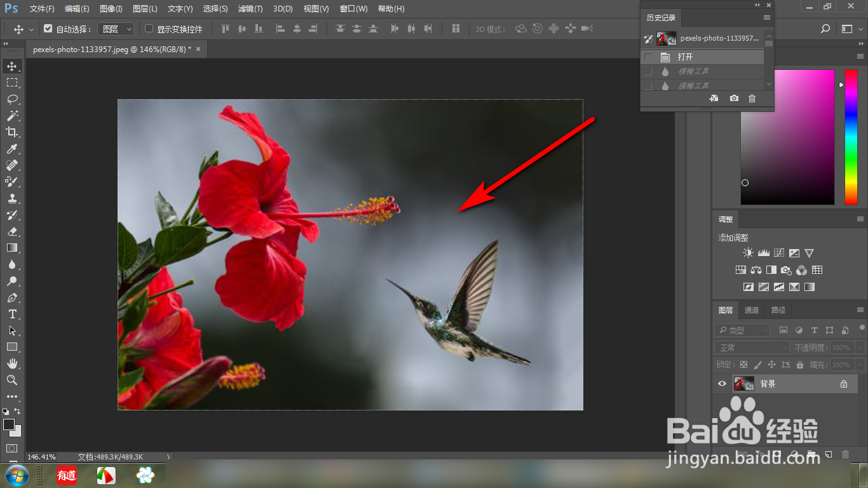868x488 pixels.
Task: Add a Brightness/Contrast adjustment
Action: [x=748, y=253]
